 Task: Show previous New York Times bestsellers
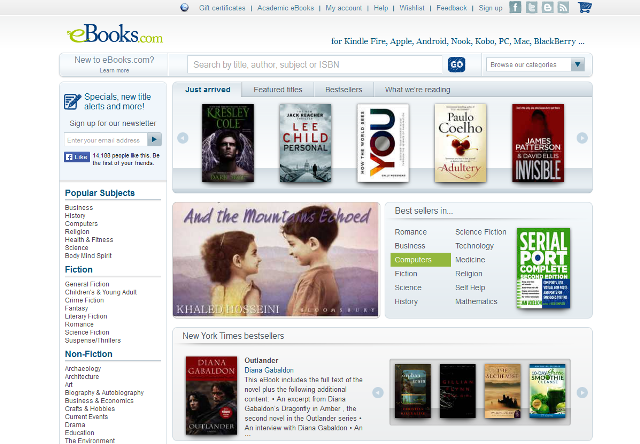378,393
